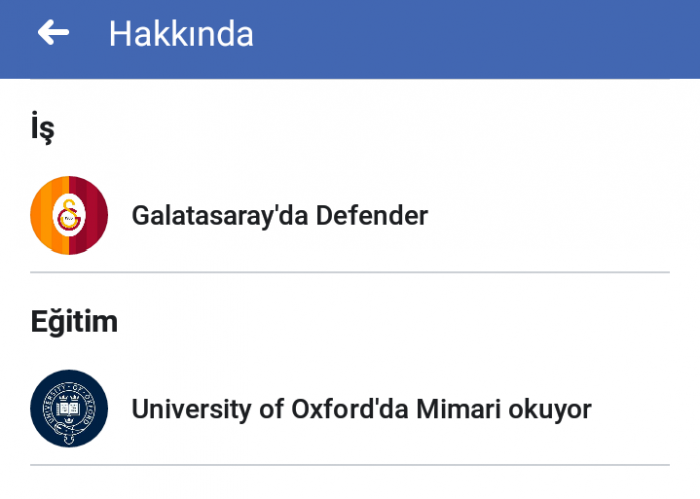Select the Eğitim section heading

(74, 321)
